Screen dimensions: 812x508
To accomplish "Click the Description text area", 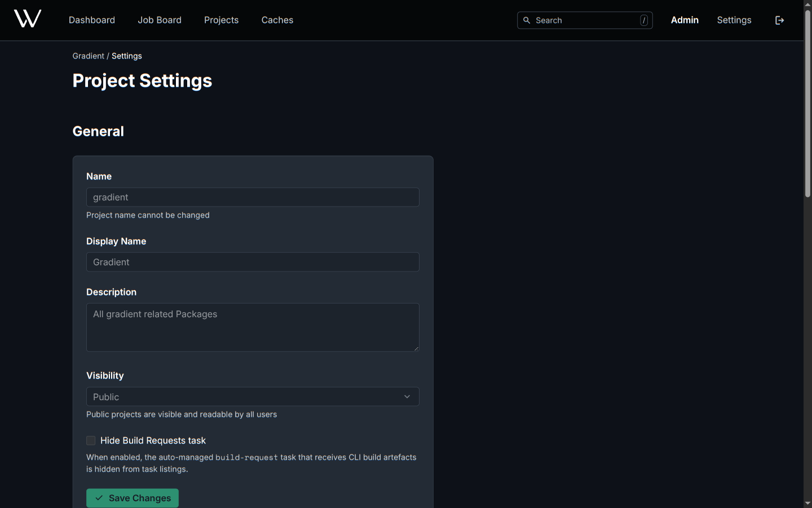I will click(253, 327).
